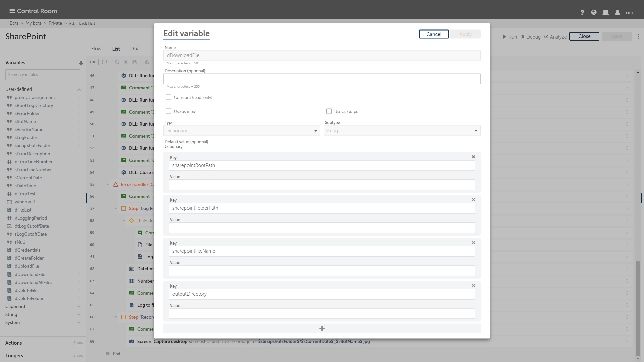Switch to the Dual view tab
The height and width of the screenshot is (362, 644).
pyautogui.click(x=136, y=49)
